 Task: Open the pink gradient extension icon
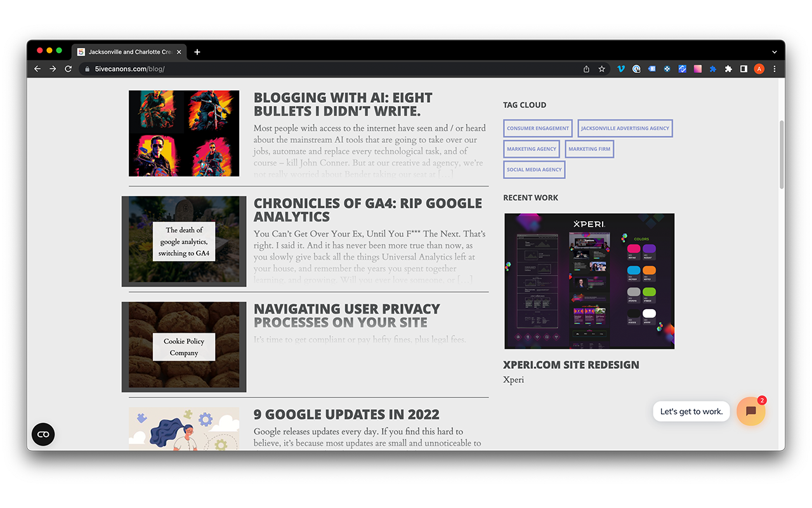[x=697, y=69]
